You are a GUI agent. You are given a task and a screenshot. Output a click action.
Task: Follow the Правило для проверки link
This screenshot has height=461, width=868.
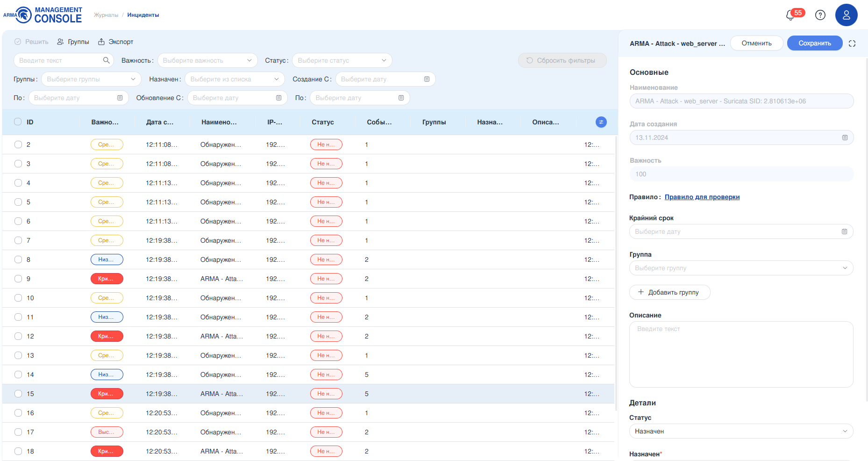pos(702,197)
